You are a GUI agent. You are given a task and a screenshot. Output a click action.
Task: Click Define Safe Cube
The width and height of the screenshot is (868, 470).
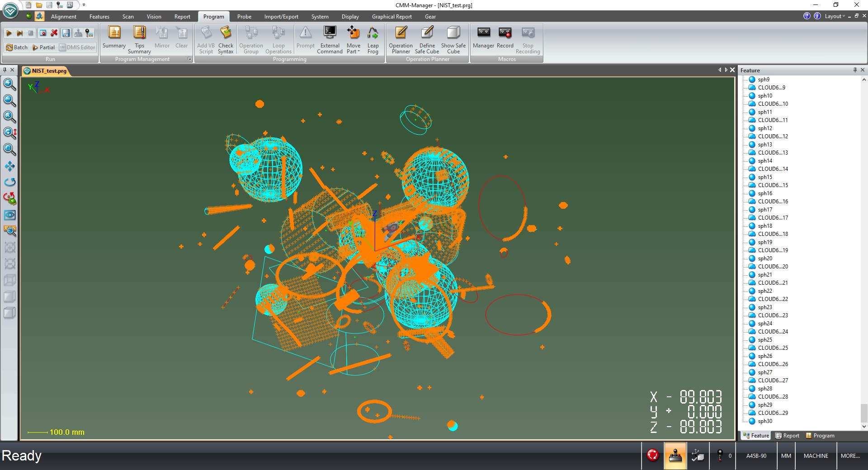click(427, 40)
